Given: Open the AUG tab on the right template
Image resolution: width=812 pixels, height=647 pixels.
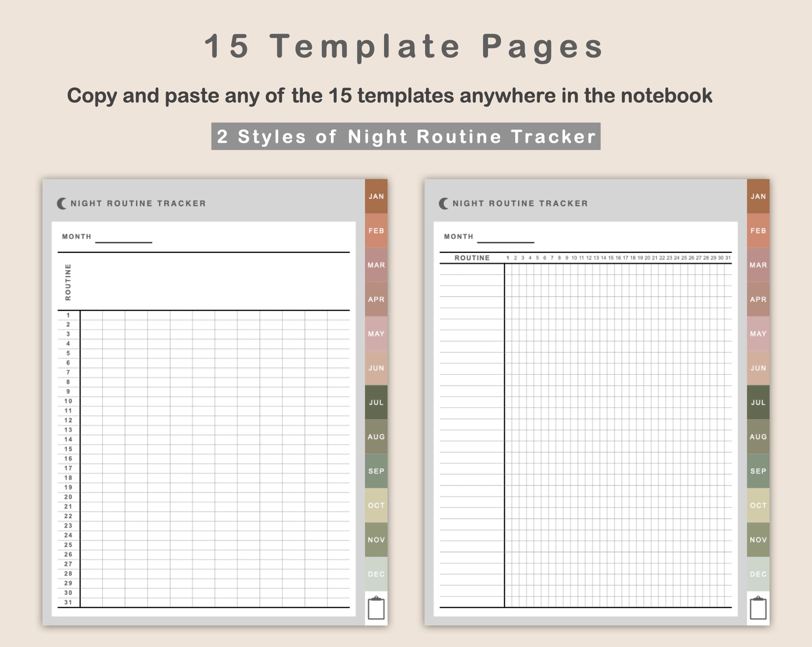Looking at the screenshot, I should (758, 437).
